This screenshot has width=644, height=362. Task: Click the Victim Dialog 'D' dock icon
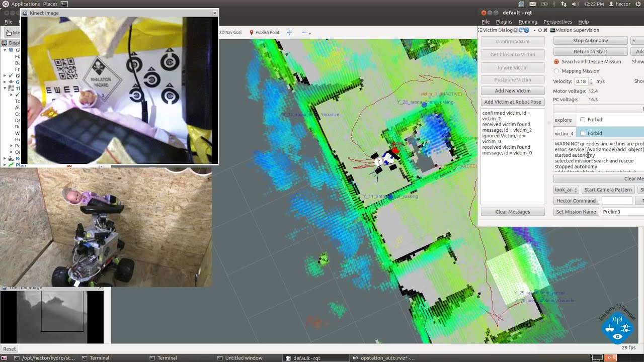click(516, 30)
